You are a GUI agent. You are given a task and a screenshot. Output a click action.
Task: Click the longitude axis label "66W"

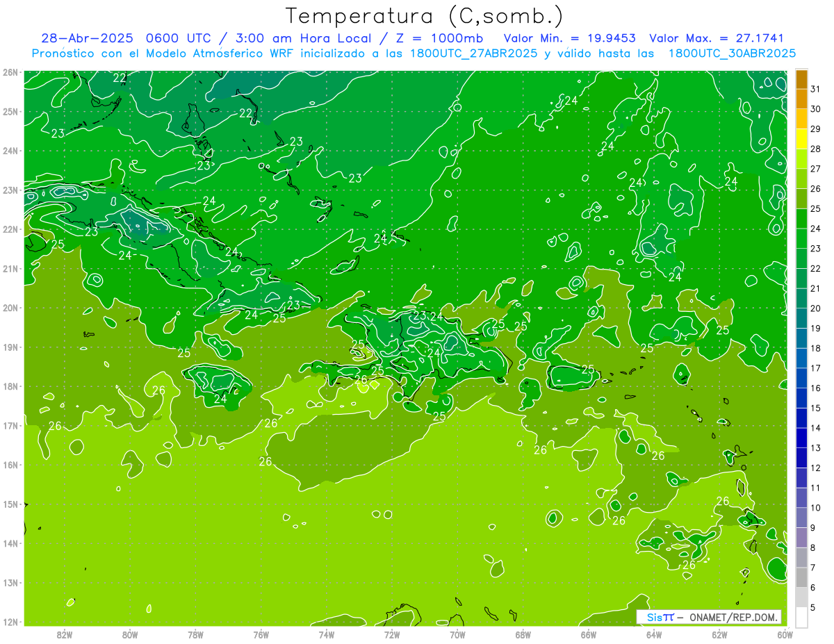[588, 634]
